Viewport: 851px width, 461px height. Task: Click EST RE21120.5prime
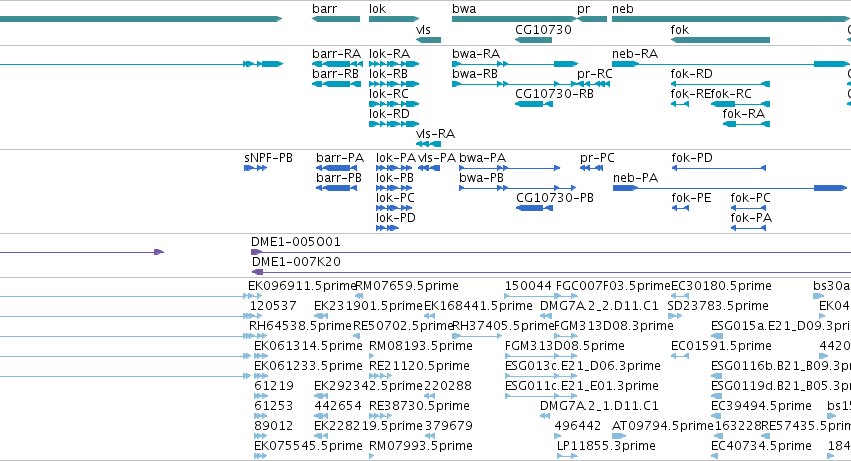419,367
